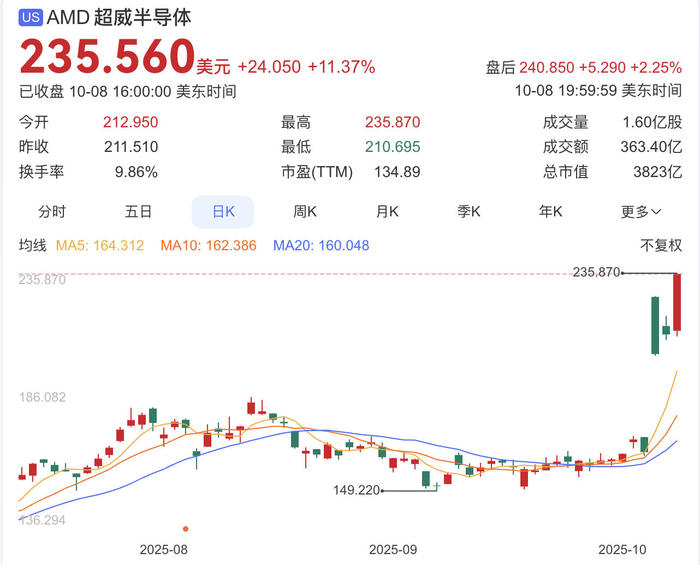Click the 235.870 high price marker

click(x=598, y=272)
